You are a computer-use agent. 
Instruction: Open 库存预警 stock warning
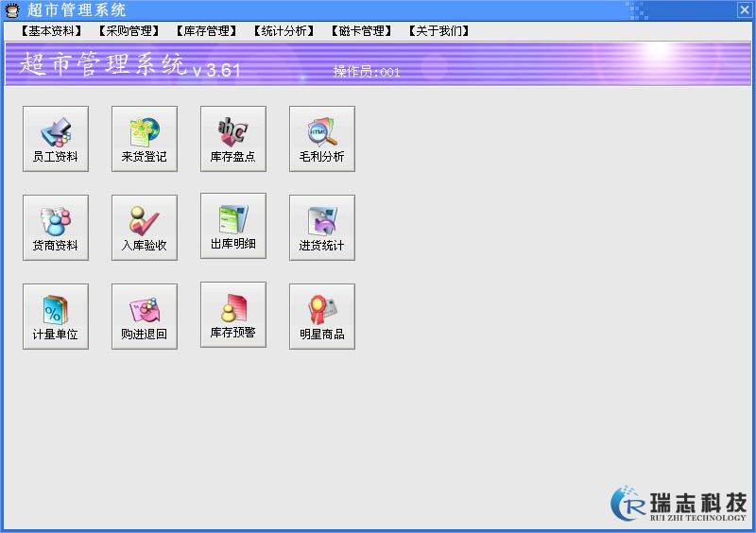point(233,315)
